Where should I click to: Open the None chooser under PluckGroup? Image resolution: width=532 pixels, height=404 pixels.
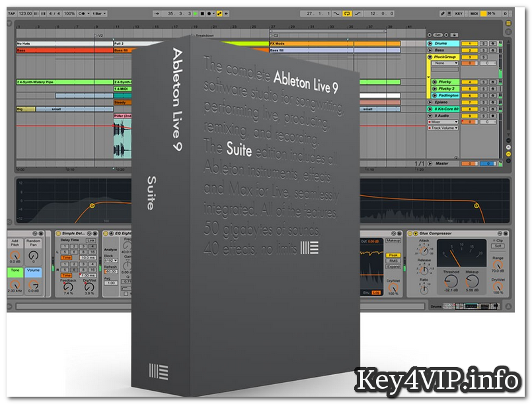443,64
